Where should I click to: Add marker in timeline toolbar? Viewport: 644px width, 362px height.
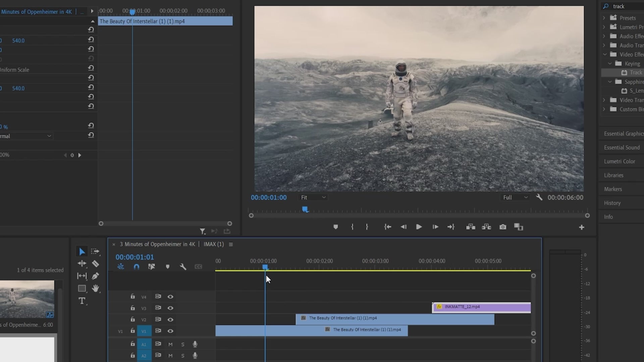pos(167,267)
